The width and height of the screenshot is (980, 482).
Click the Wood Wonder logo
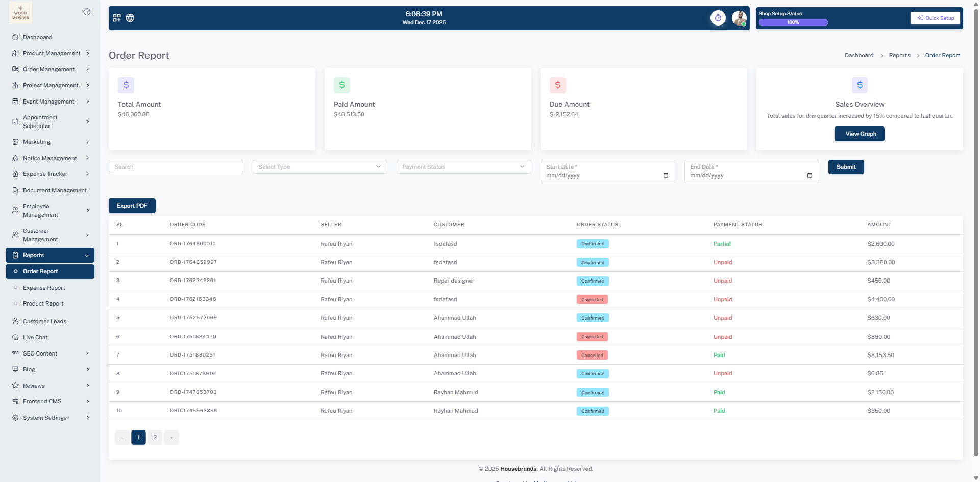[x=20, y=13]
